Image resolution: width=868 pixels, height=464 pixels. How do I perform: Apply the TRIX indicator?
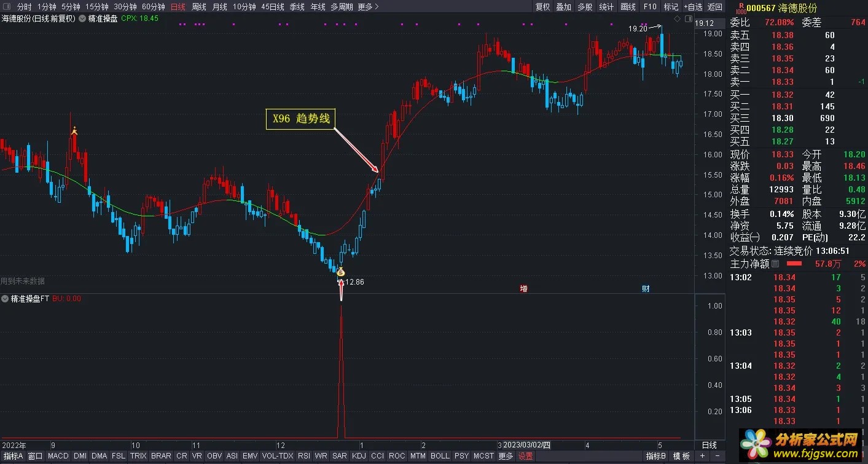click(x=138, y=456)
